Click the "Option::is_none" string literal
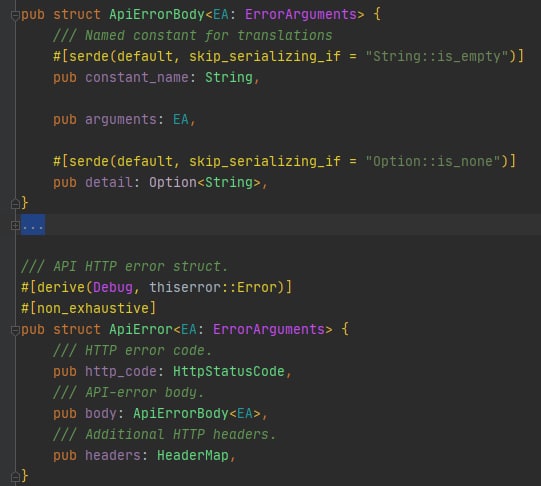Image resolution: width=541 pixels, height=486 pixels. [x=433, y=161]
